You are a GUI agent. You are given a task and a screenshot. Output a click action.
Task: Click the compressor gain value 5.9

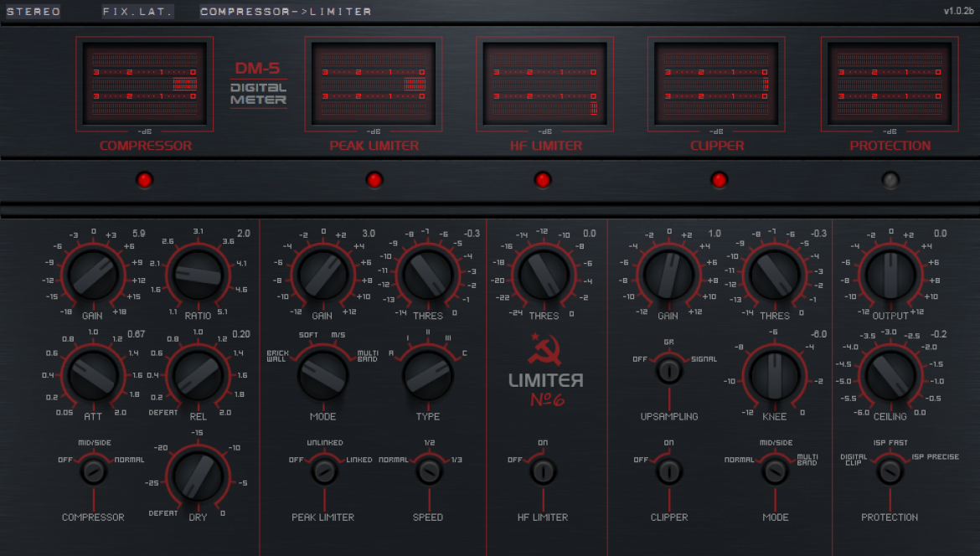(x=139, y=234)
